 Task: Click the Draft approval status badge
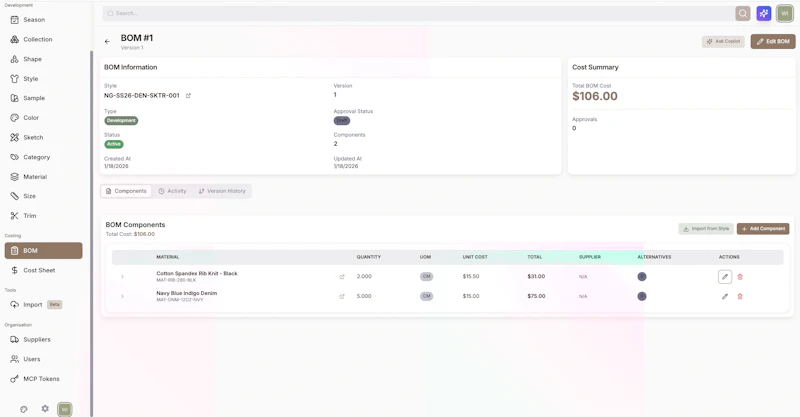(342, 120)
